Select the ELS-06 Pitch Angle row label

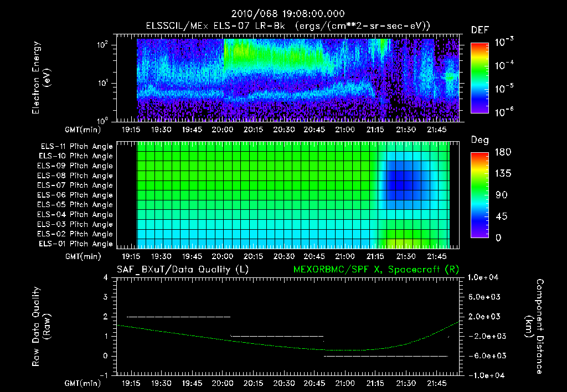(75, 195)
